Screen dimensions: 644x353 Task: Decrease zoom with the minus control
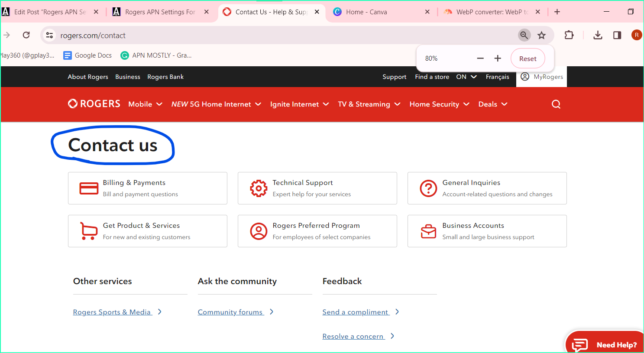point(480,58)
